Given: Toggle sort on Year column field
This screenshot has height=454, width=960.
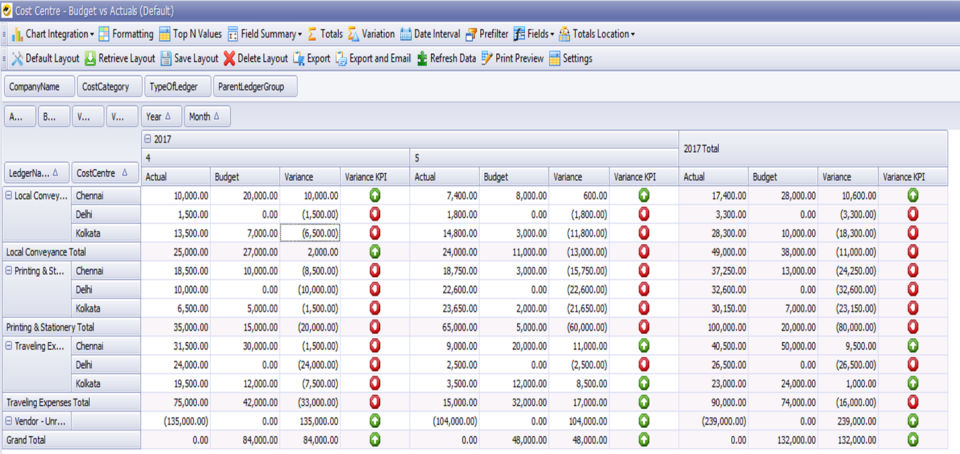Looking at the screenshot, I should click(161, 117).
